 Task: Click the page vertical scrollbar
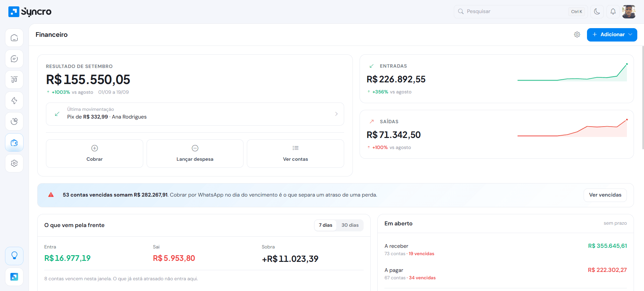click(643, 97)
